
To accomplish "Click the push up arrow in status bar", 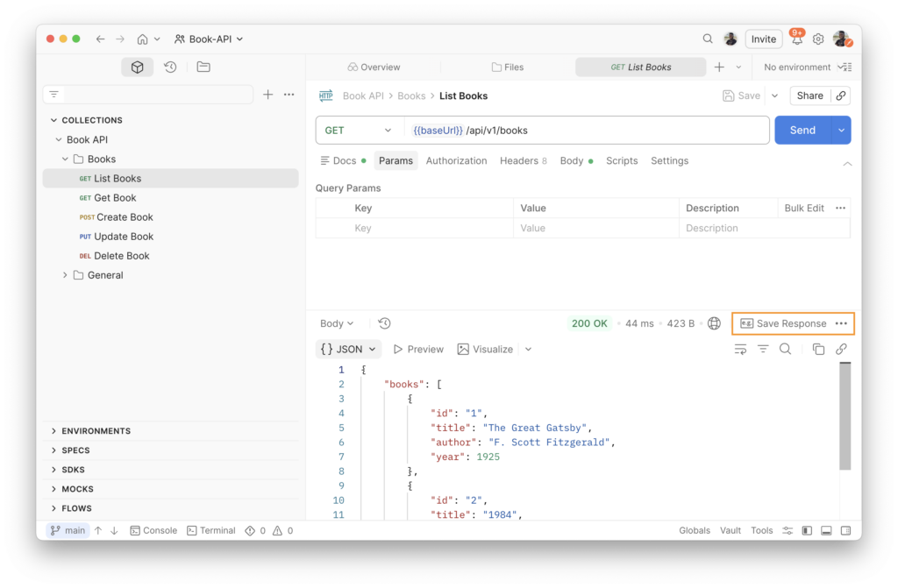I will (x=98, y=531).
